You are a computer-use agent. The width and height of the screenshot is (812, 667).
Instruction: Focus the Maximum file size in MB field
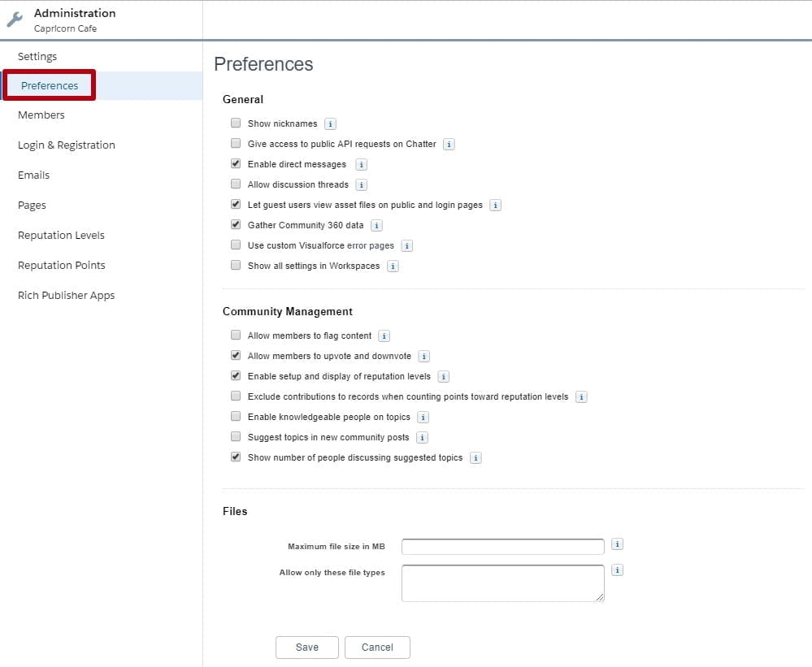click(x=503, y=547)
